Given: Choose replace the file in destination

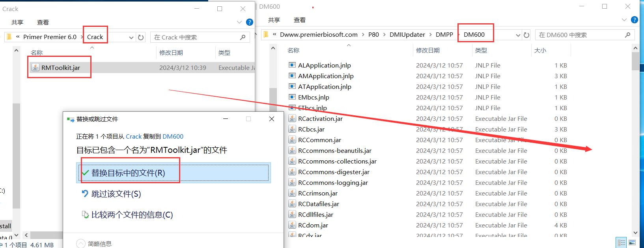Looking at the screenshot, I should [128, 173].
